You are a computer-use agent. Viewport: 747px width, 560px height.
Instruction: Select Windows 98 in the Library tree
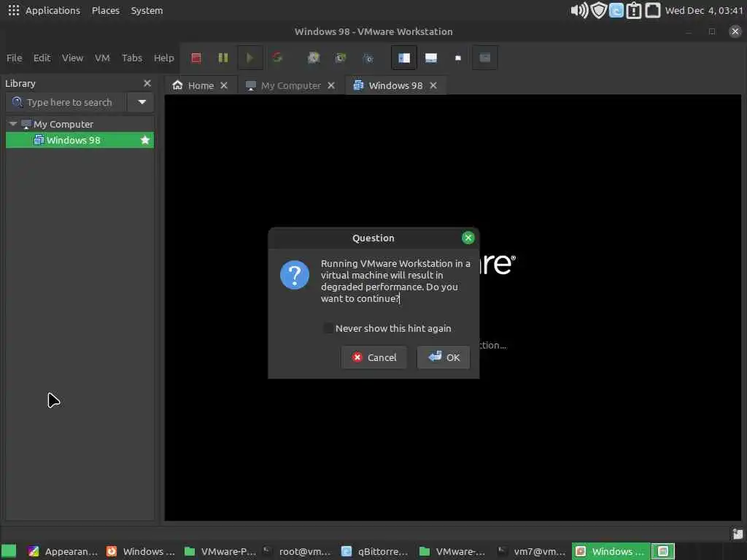click(80, 140)
